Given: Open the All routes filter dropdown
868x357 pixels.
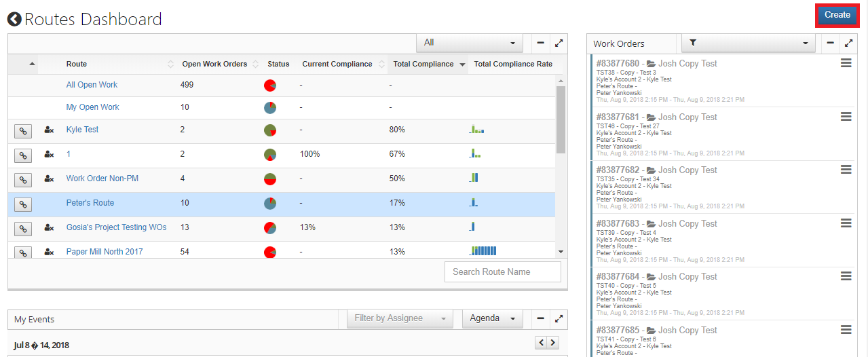Looking at the screenshot, I should (x=469, y=43).
